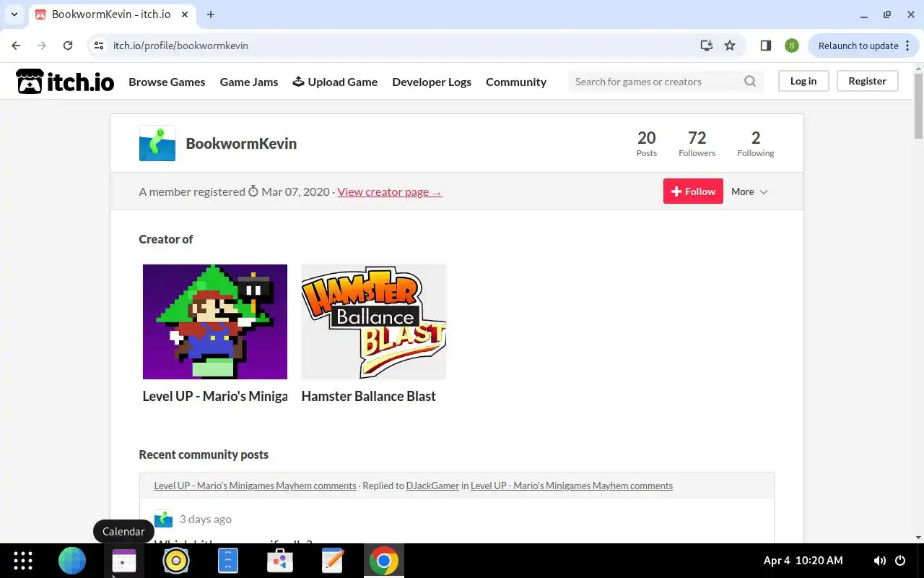The width and height of the screenshot is (924, 578).
Task: Open the Apr 4 10:20 AM clock
Action: pyautogui.click(x=803, y=561)
